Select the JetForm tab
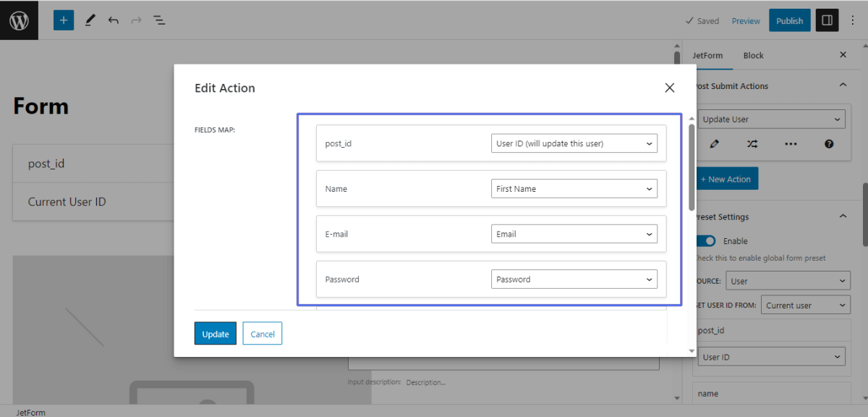The width and height of the screenshot is (868, 417). 708,55
